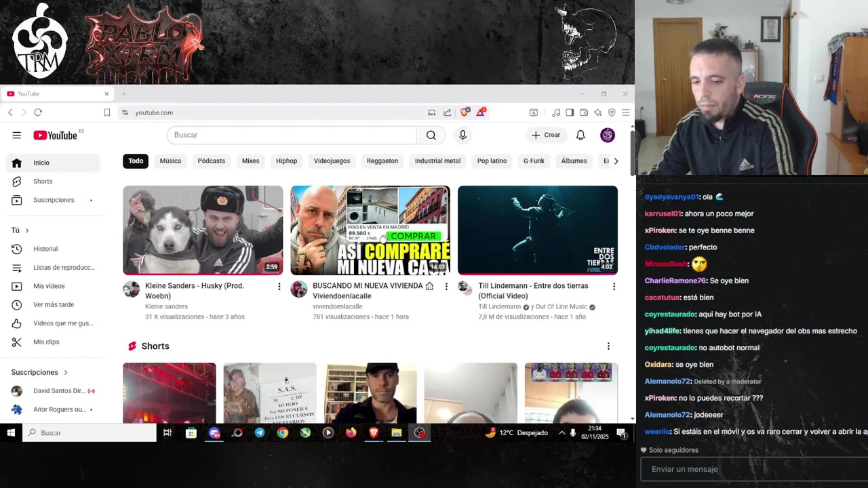868x488 pixels.
Task: Expand the Suscripciones heading chevron
Action: (66, 372)
